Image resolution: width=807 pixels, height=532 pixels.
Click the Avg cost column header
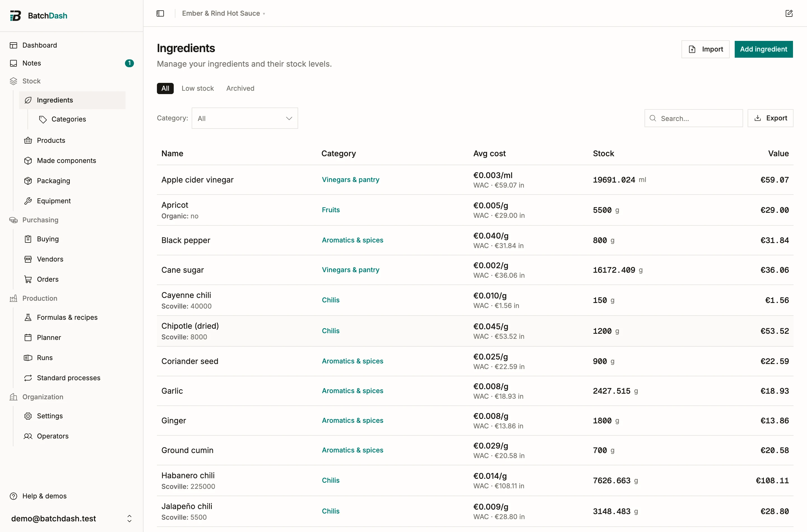coord(489,153)
